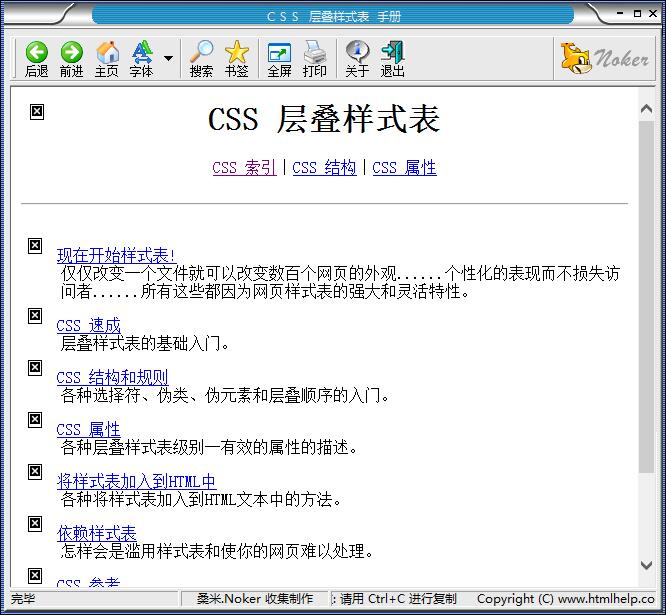666x615 pixels.
Task: Expand the dropdown arrow next to 字体
Action: 169,58
